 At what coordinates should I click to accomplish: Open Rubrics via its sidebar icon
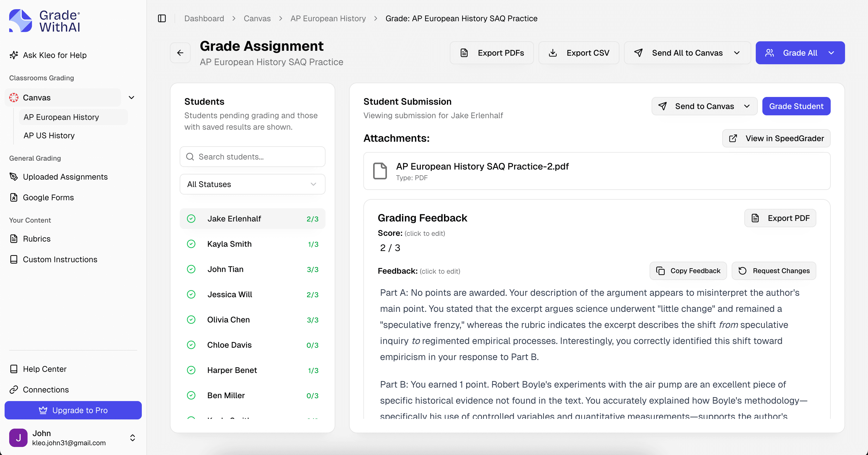[x=14, y=238]
